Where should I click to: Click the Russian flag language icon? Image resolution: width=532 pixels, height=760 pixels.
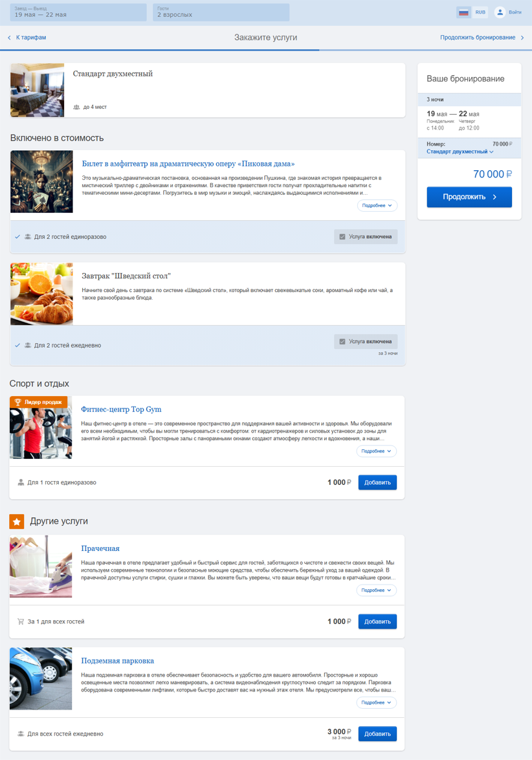[x=463, y=12]
